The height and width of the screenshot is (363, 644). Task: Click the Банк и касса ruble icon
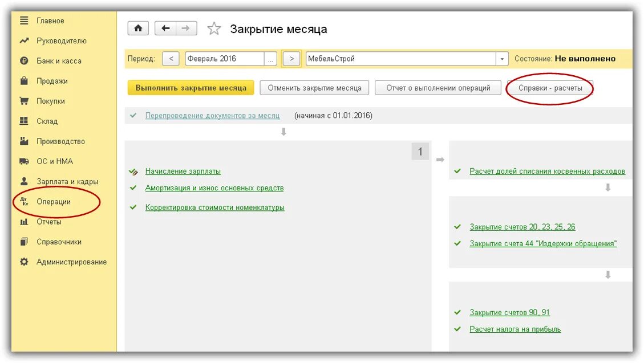point(24,61)
